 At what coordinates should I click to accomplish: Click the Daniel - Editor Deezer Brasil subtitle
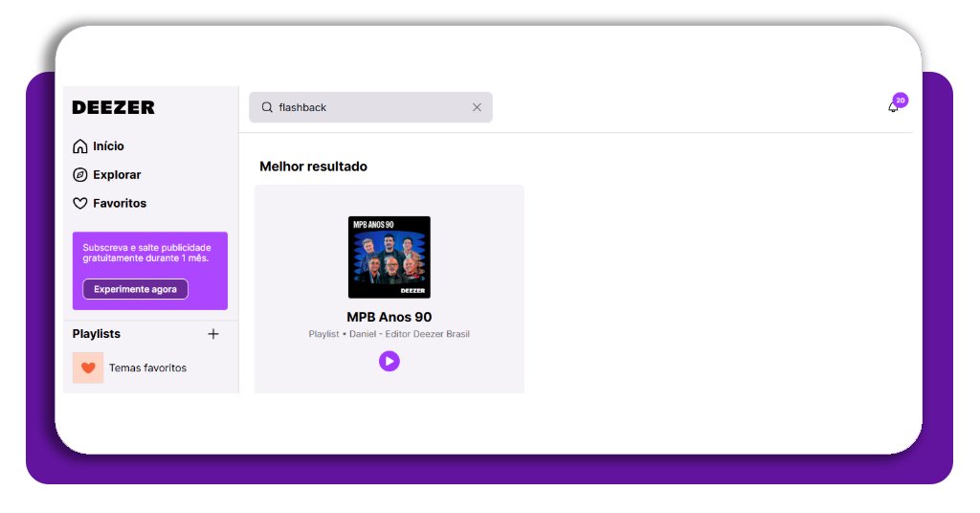click(x=410, y=334)
